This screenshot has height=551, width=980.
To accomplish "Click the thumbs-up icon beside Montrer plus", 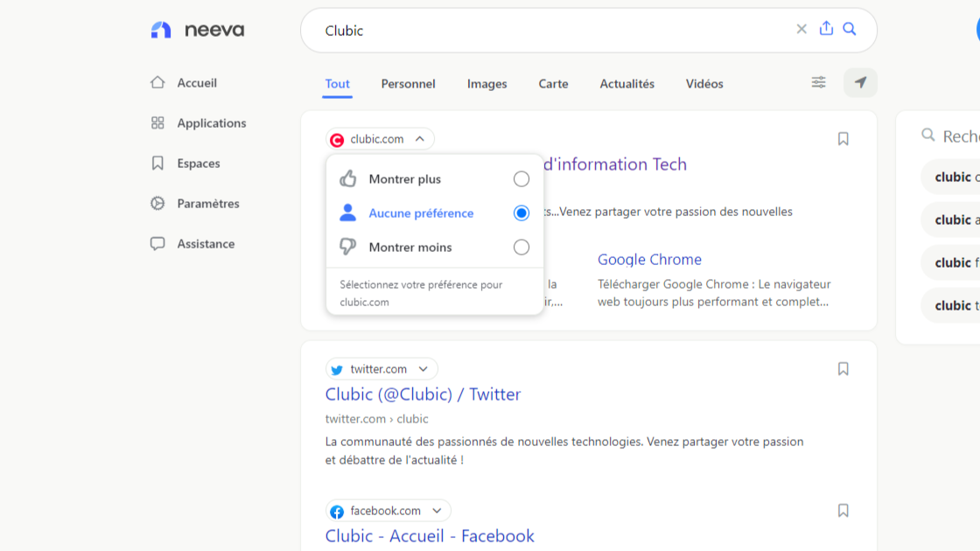I will (348, 178).
